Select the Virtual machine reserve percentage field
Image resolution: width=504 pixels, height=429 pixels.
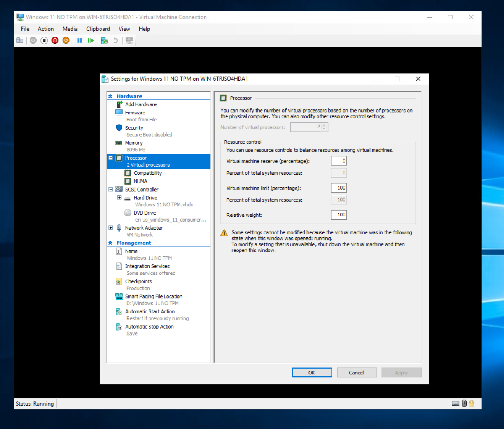[339, 161]
